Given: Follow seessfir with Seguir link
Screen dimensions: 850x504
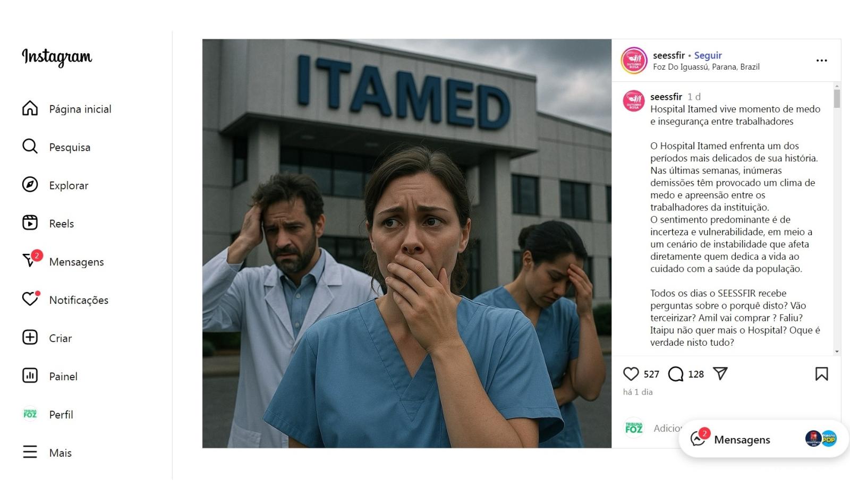Looking at the screenshot, I should [708, 55].
